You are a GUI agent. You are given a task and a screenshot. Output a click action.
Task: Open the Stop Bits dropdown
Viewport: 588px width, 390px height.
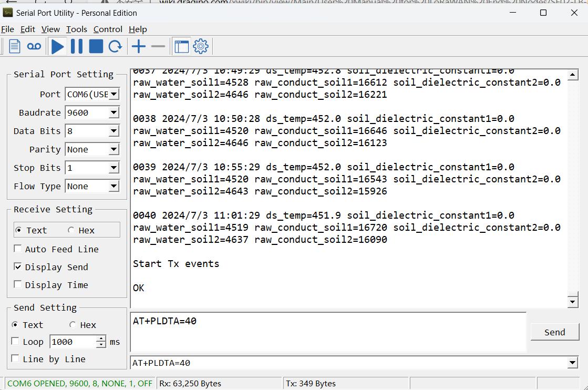(x=114, y=168)
